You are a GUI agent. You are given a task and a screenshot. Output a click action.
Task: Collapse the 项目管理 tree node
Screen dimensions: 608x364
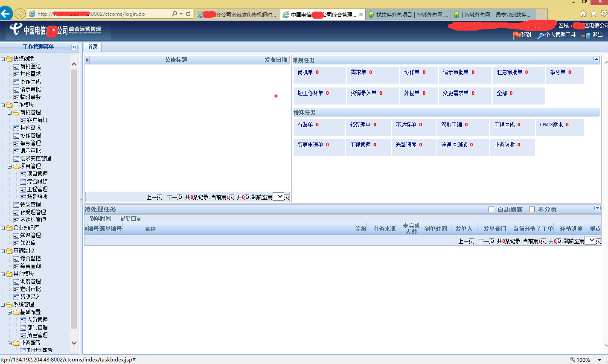(10, 166)
